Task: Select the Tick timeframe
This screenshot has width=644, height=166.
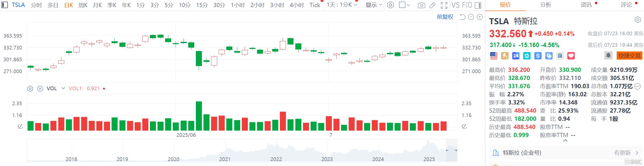Action: [315, 5]
